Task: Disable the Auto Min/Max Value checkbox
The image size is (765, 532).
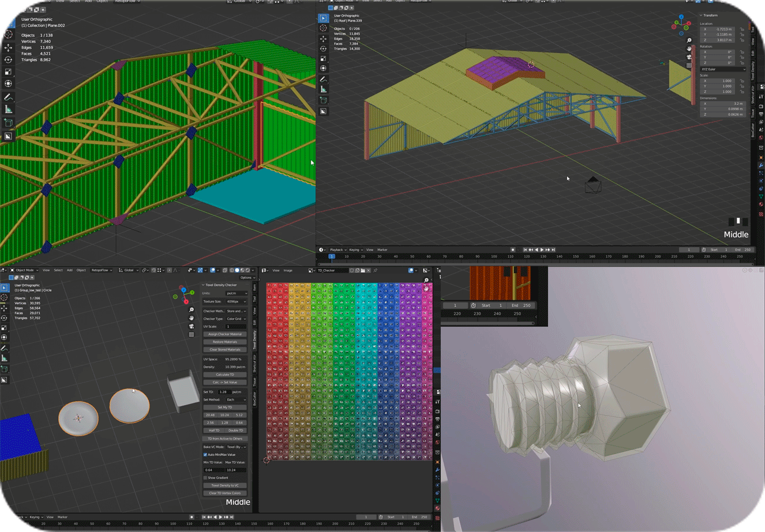Action: tap(205, 455)
